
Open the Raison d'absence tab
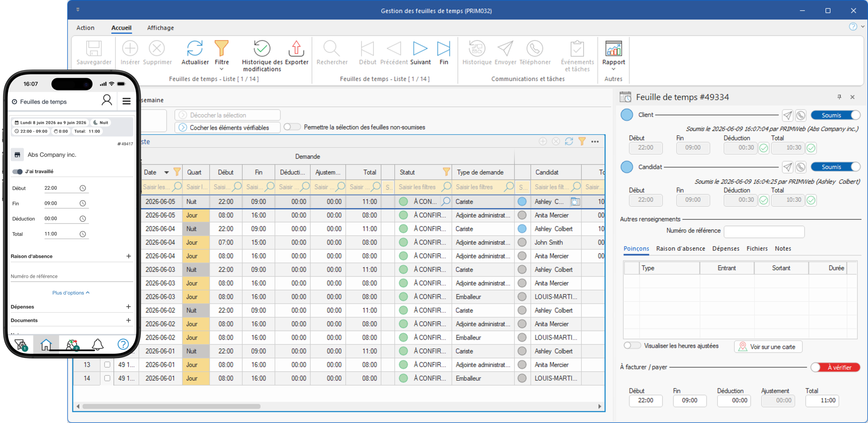[x=680, y=249]
